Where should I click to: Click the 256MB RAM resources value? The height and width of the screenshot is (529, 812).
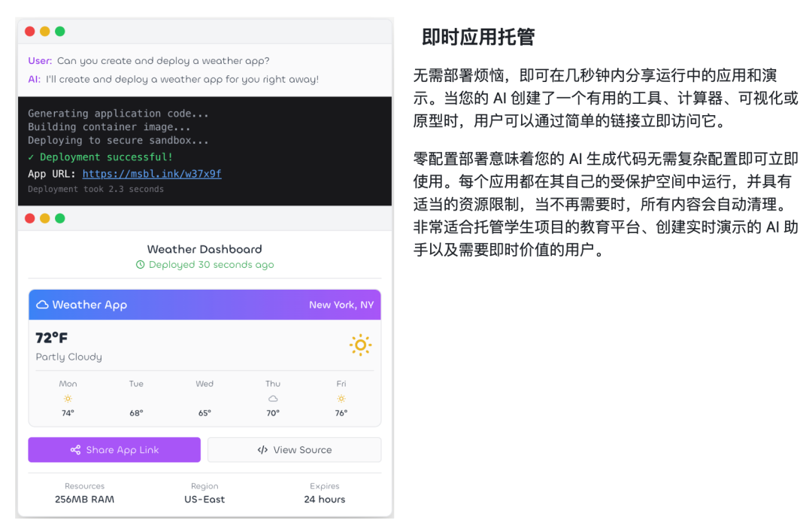pos(84,500)
